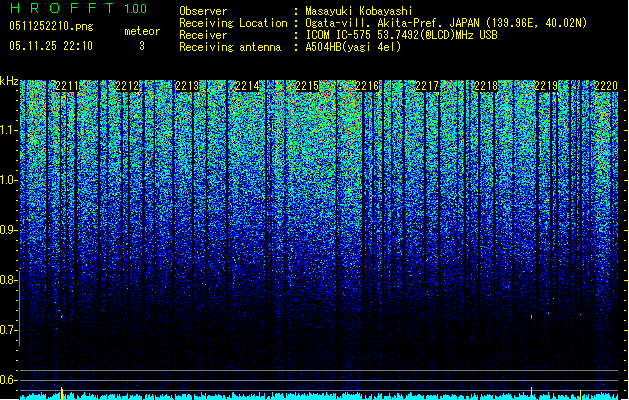Select the 2216 time marker label
Screen dimensions: 629x400
[367, 86]
